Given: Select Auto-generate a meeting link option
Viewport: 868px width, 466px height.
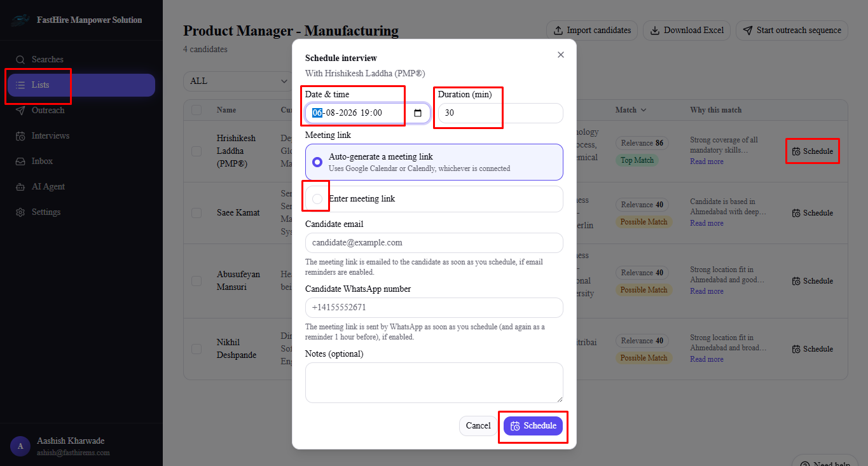Looking at the screenshot, I should 434,162.
